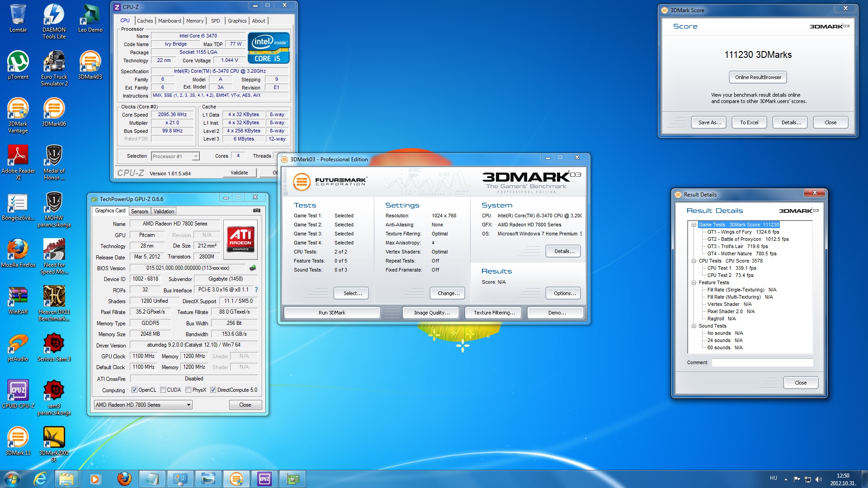The height and width of the screenshot is (488, 868).
Task: Click Texture Filtering... button
Action: (494, 313)
